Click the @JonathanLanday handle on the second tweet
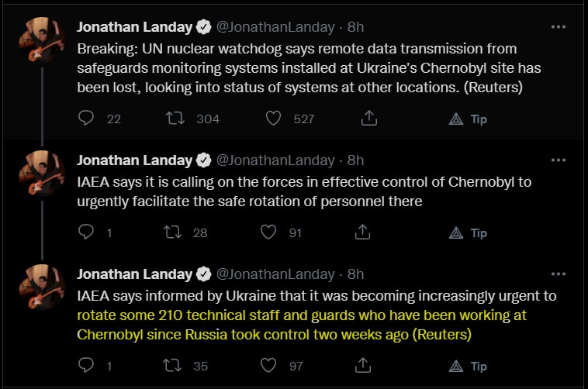The height and width of the screenshot is (389, 588). point(275,160)
